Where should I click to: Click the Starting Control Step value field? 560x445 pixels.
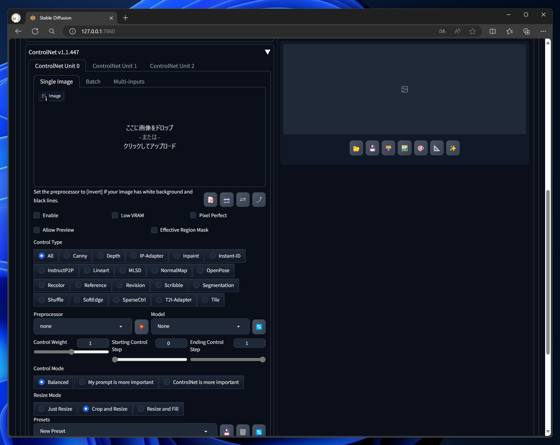[171, 343]
